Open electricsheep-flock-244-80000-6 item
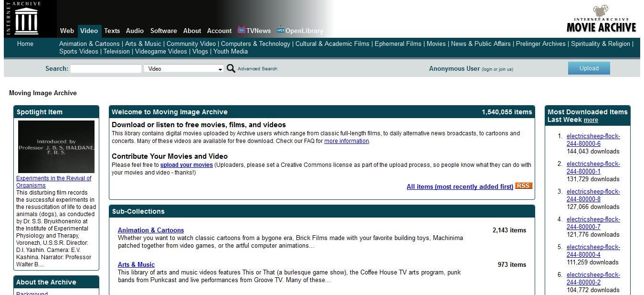This screenshot has width=644, height=295. click(593, 140)
